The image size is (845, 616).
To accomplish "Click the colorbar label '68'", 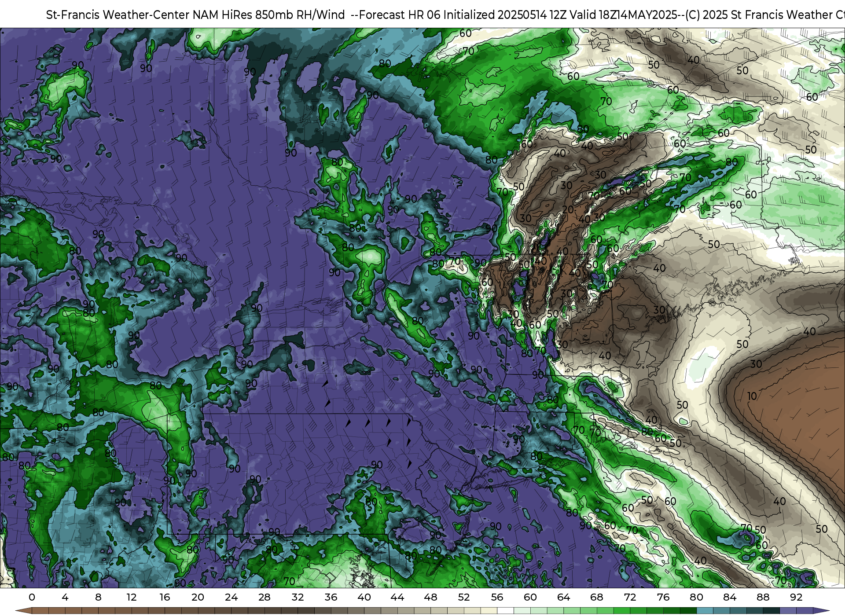I will pyautogui.click(x=597, y=597).
